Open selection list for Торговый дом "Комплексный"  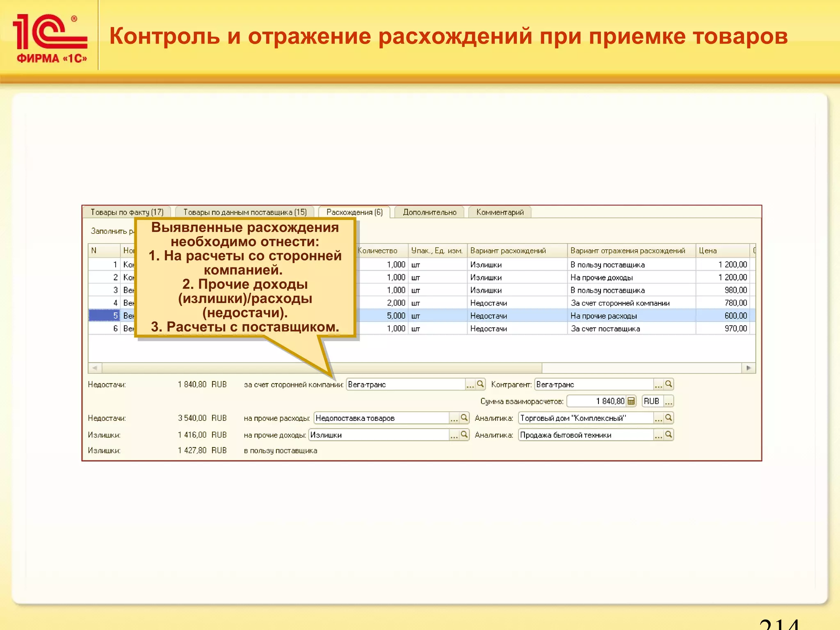coord(658,418)
